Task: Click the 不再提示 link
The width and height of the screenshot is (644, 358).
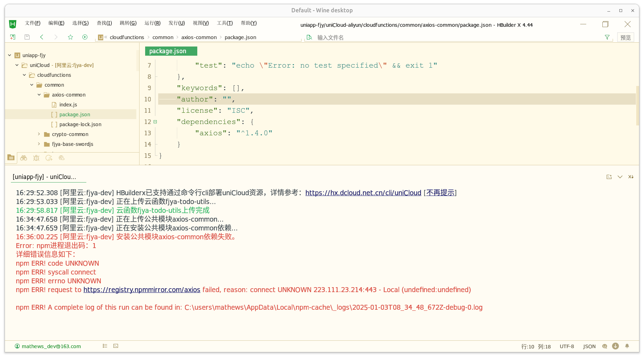Action: point(440,193)
